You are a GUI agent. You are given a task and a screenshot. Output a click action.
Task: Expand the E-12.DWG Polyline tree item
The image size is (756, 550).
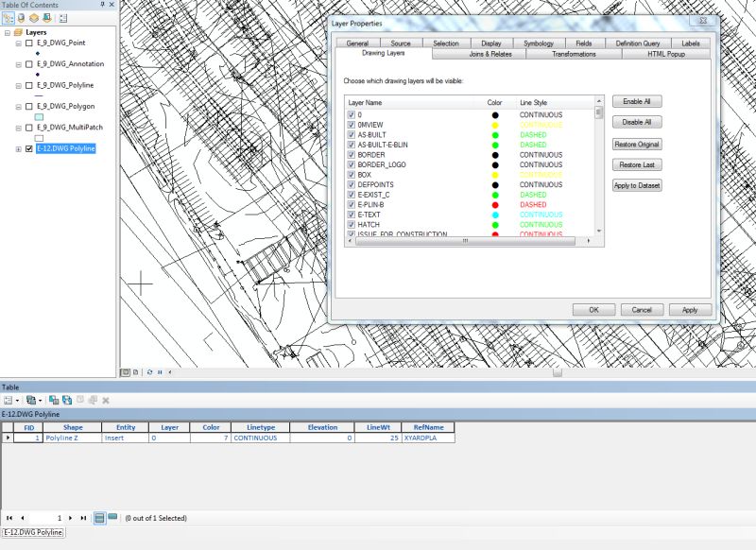coord(16,146)
